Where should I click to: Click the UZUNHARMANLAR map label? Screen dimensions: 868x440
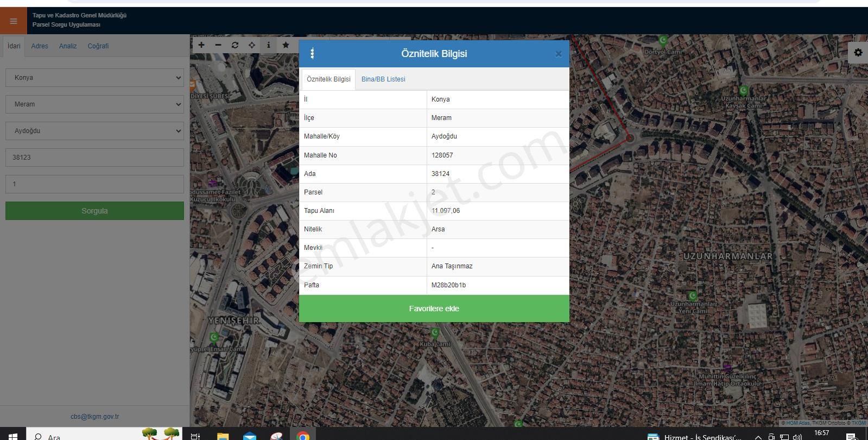pyautogui.click(x=727, y=256)
